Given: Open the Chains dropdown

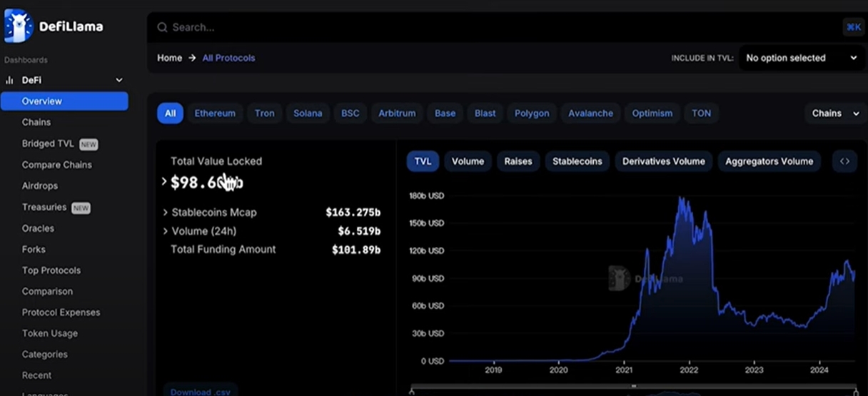Looking at the screenshot, I should click(834, 113).
